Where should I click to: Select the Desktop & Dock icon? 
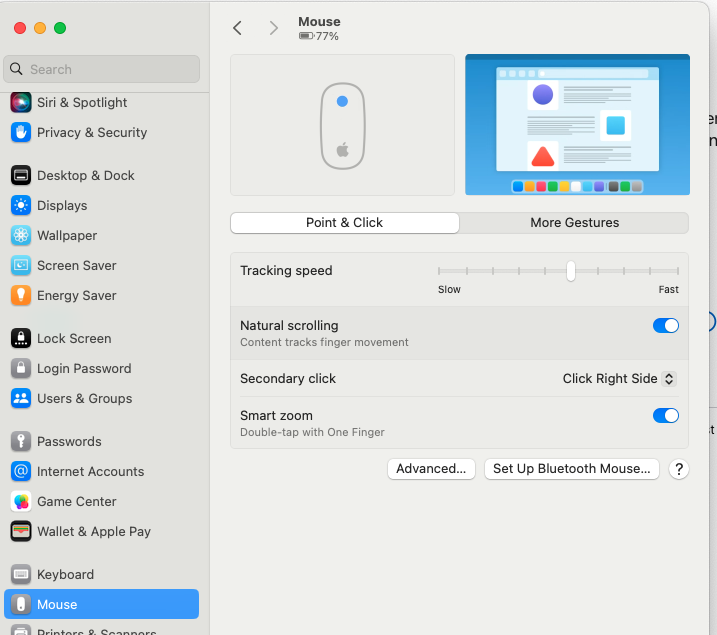tap(21, 176)
